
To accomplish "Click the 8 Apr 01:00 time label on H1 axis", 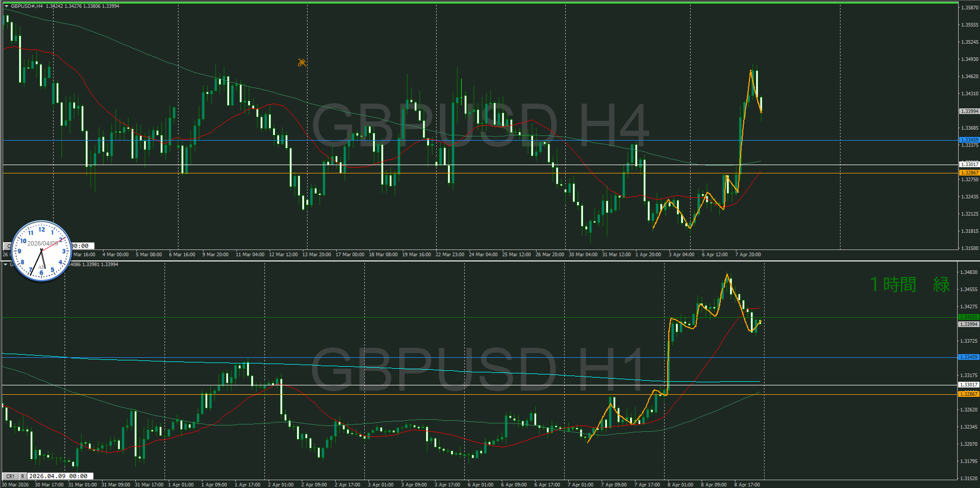I will [x=680, y=485].
